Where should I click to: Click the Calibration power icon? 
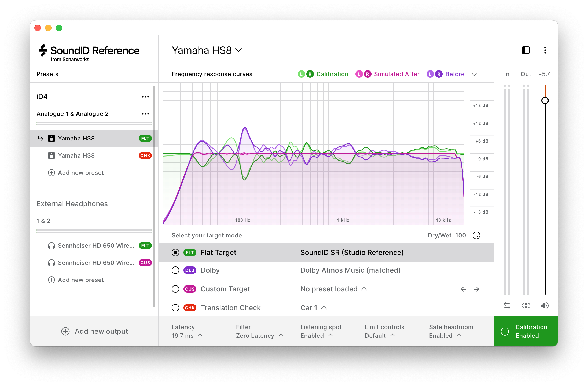click(505, 331)
